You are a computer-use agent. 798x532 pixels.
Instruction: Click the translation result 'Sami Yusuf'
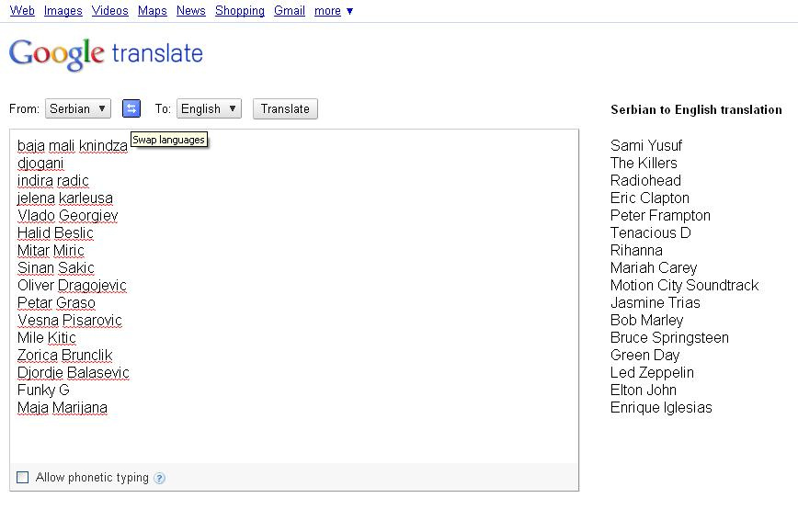pos(645,146)
